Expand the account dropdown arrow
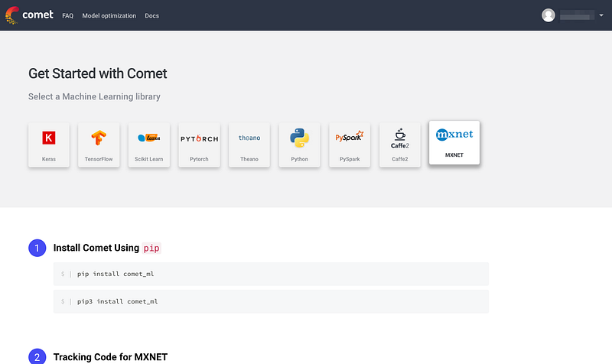612x364 pixels. click(601, 15)
